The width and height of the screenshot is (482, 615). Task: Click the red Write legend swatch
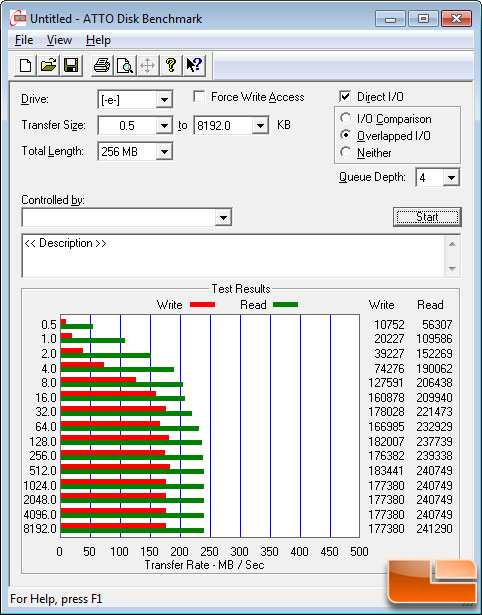pyautogui.click(x=202, y=305)
